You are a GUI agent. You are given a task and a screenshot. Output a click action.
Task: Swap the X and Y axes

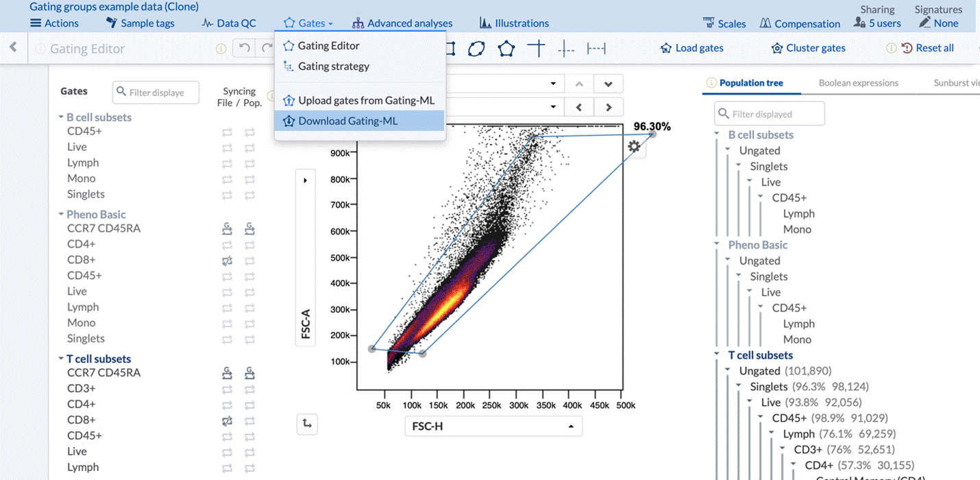tap(307, 424)
